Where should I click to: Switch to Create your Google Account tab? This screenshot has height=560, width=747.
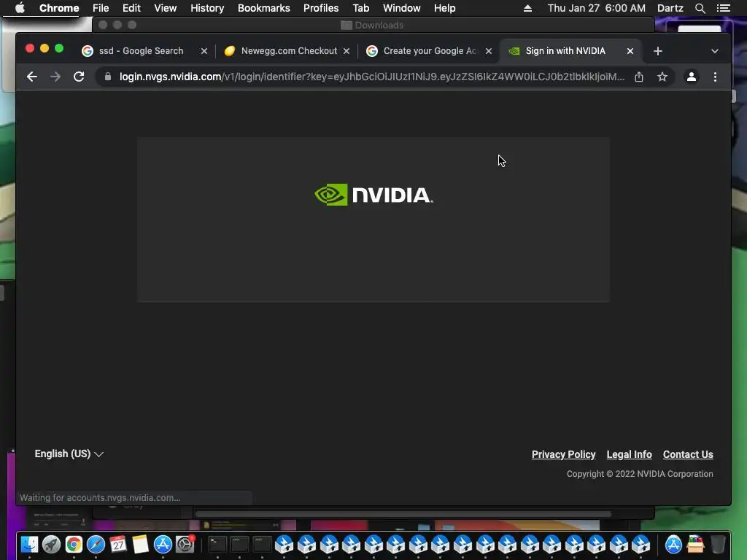(430, 51)
